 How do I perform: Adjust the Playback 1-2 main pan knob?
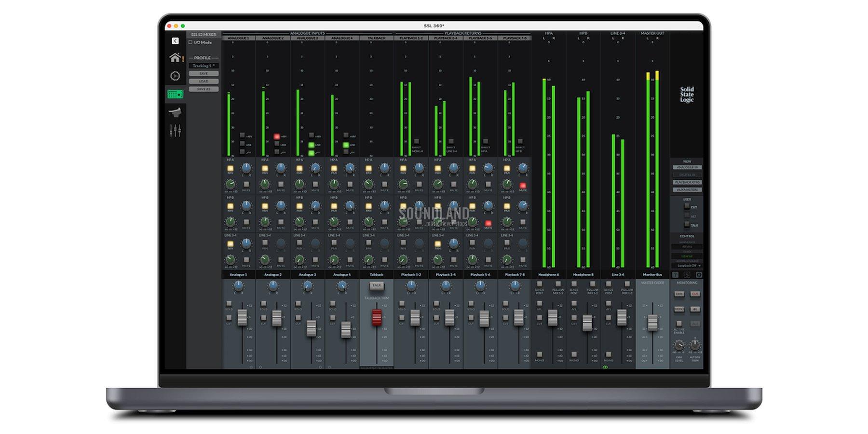(x=411, y=286)
